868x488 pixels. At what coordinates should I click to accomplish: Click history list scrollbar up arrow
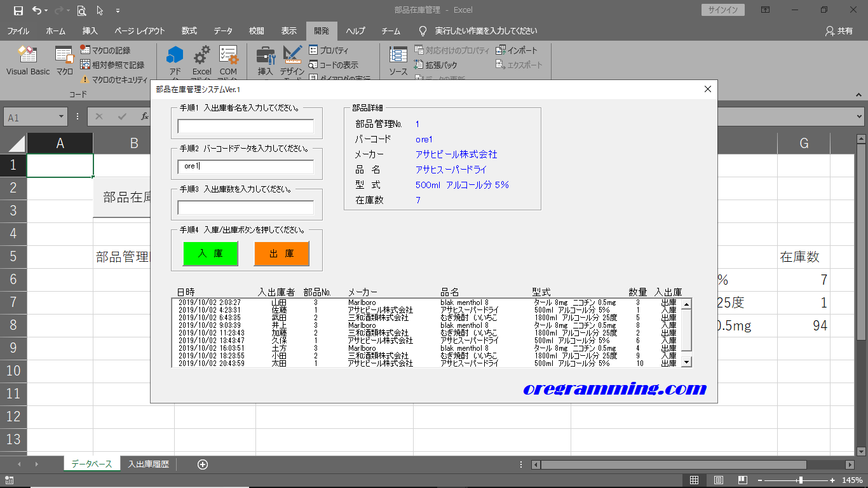click(x=686, y=304)
